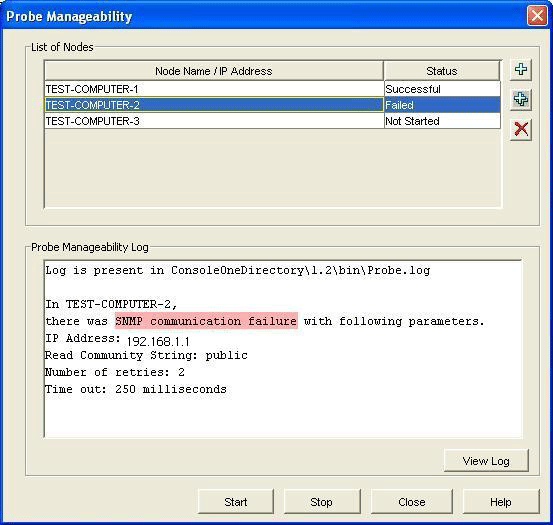The width and height of the screenshot is (553, 525).
Task: Click the single plus add-node icon
Action: click(521, 69)
